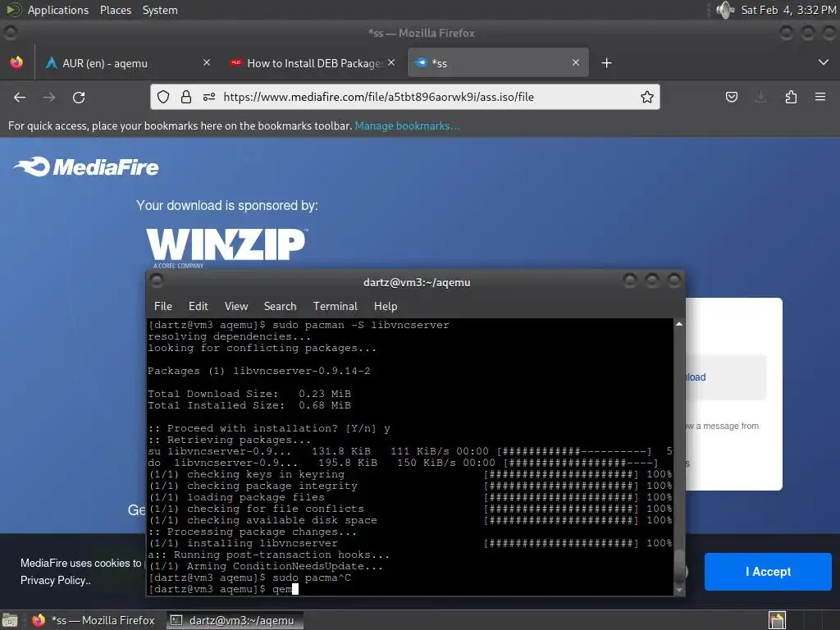The height and width of the screenshot is (630, 840).
Task: Click the download link behind terminal
Action: pyautogui.click(x=696, y=377)
